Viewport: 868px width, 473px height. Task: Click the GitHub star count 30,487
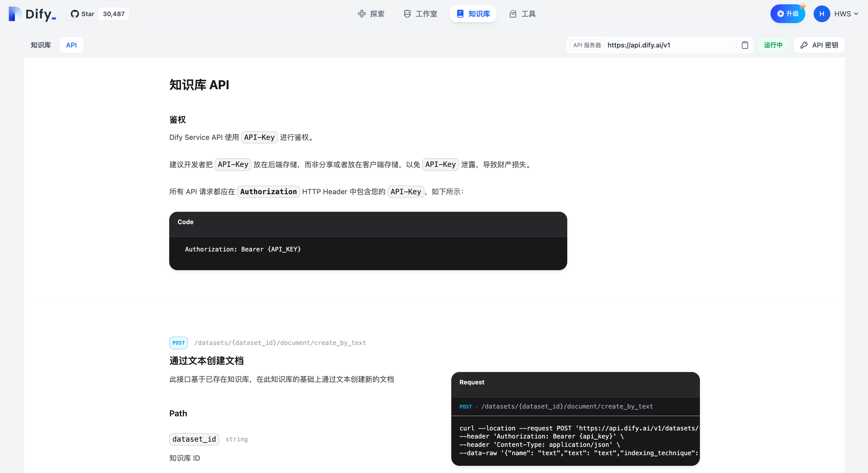114,14
